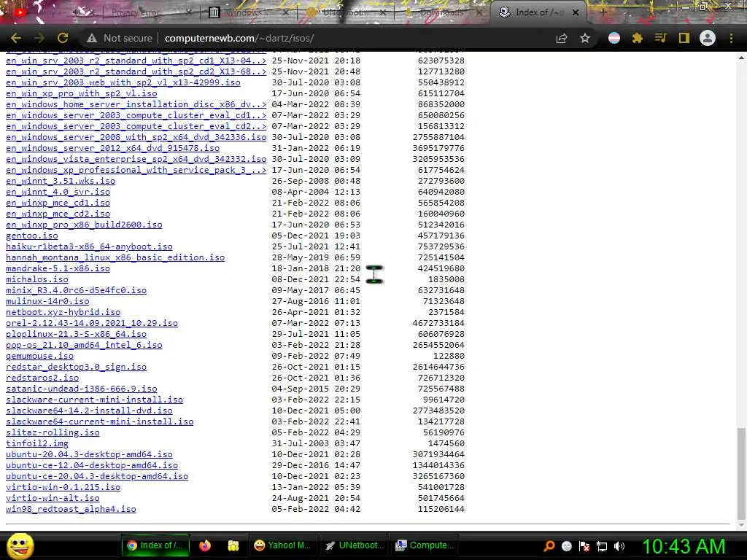Switch to the UNetbootin tab
The height and width of the screenshot is (560, 747).
click(x=346, y=12)
